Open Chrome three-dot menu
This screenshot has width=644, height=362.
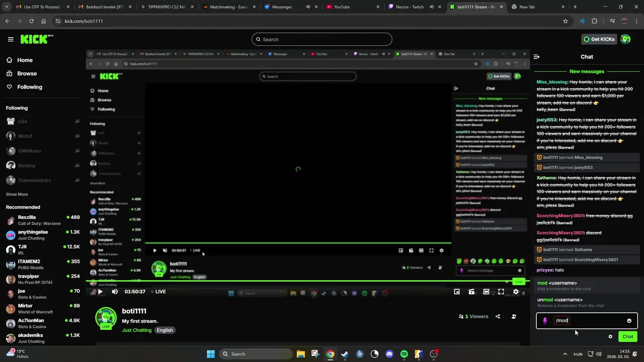click(x=636, y=21)
